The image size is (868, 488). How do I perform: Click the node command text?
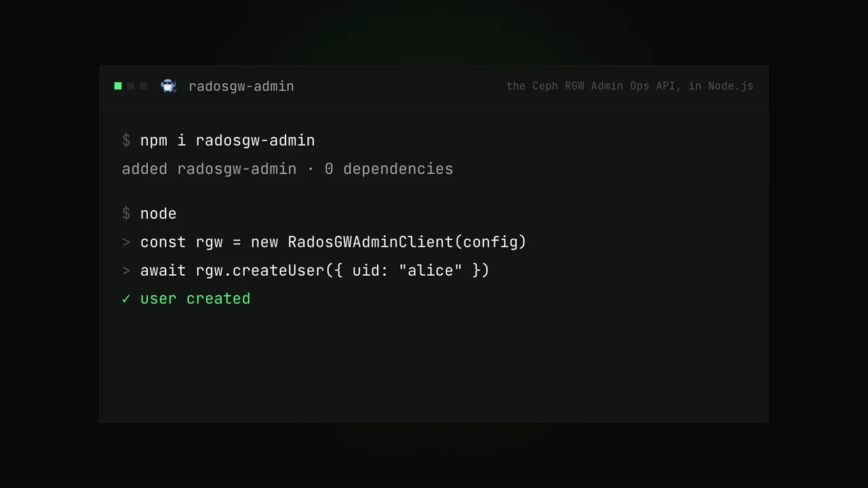coord(159,213)
